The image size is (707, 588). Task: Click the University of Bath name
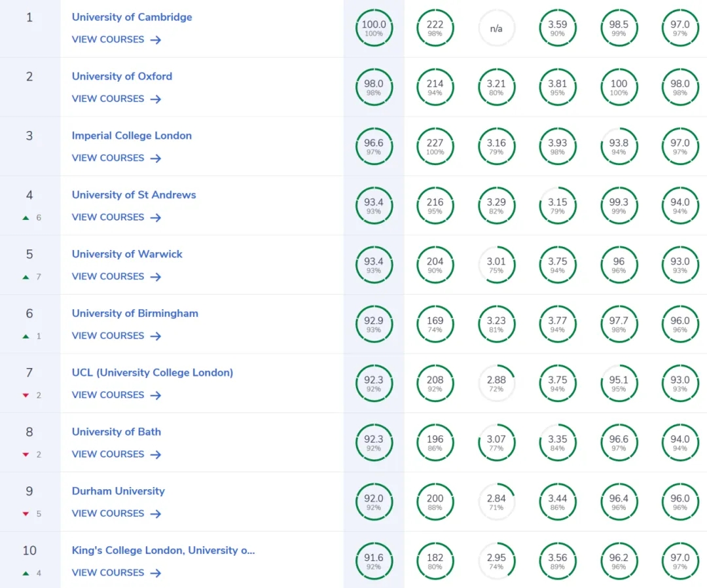(117, 432)
